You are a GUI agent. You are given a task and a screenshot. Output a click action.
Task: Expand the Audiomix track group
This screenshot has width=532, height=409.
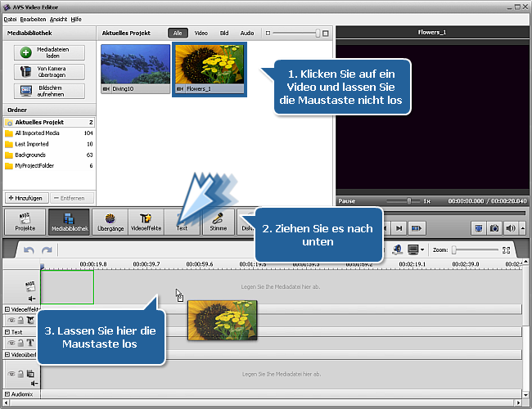click(7, 393)
